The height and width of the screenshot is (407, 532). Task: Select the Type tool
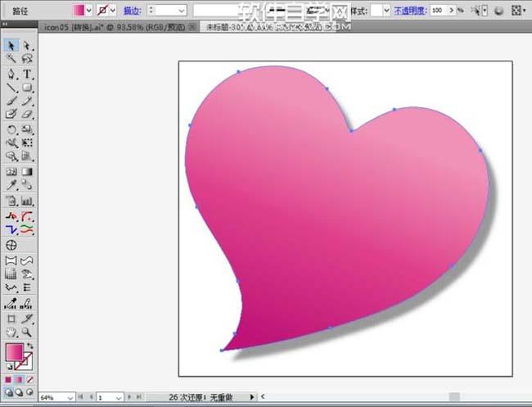click(27, 74)
